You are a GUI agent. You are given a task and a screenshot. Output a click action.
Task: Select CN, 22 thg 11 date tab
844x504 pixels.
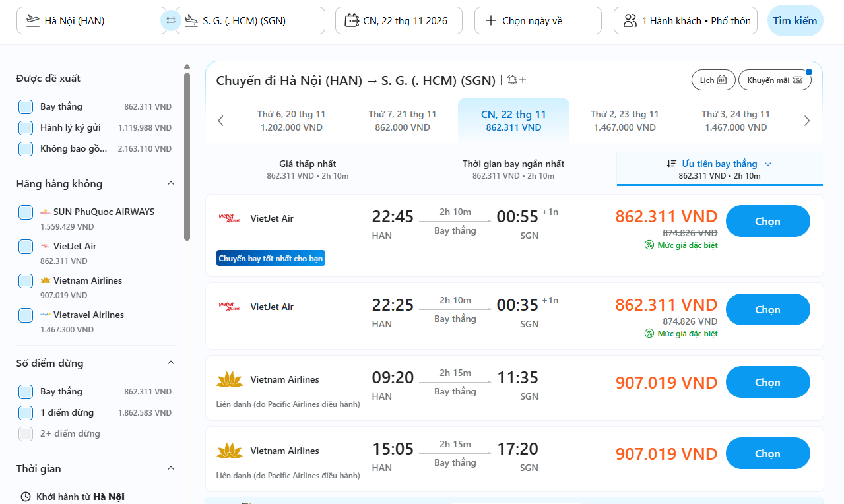pos(513,121)
